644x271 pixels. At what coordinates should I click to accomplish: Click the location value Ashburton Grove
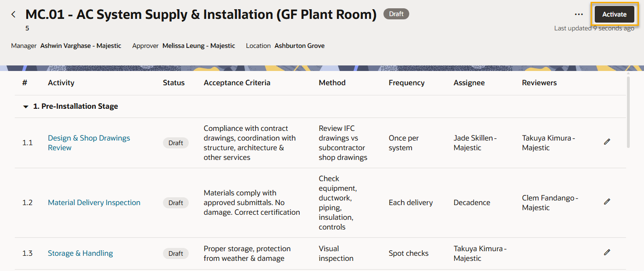(299, 46)
